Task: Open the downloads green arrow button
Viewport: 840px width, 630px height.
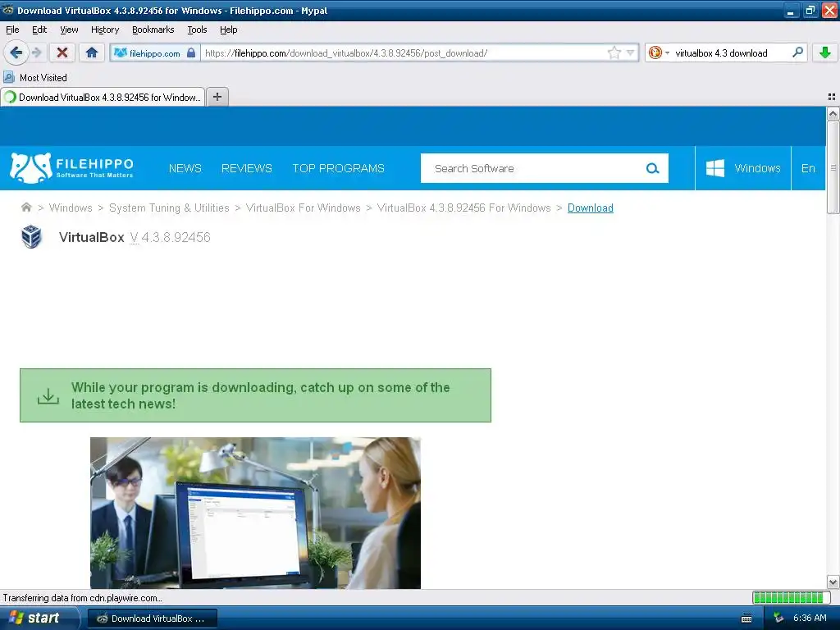Action: click(x=825, y=52)
